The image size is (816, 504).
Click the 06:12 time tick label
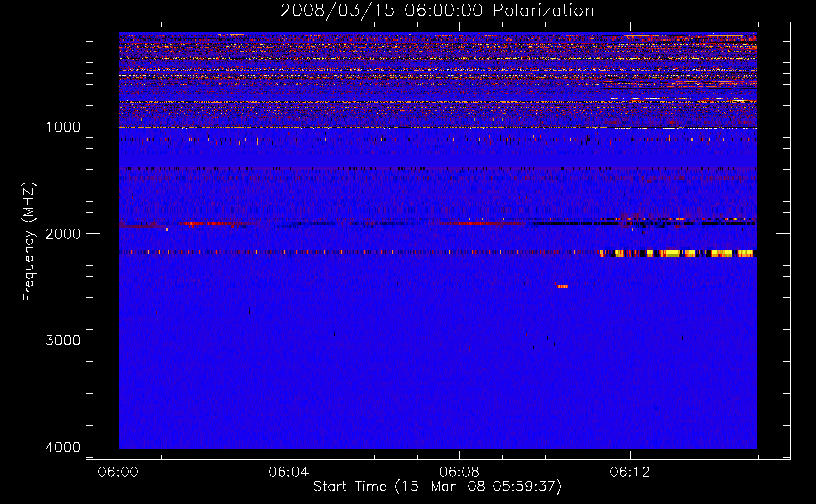coord(630,472)
